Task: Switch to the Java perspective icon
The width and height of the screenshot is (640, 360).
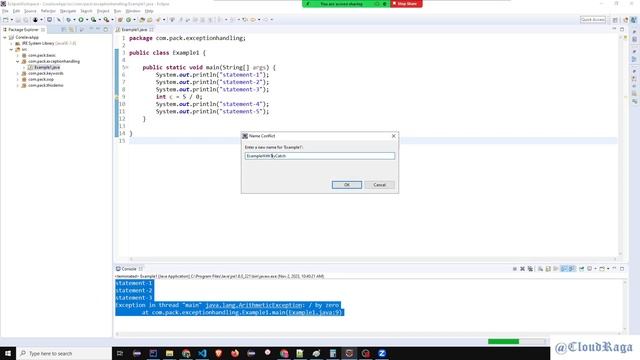Action: pyautogui.click(x=633, y=20)
